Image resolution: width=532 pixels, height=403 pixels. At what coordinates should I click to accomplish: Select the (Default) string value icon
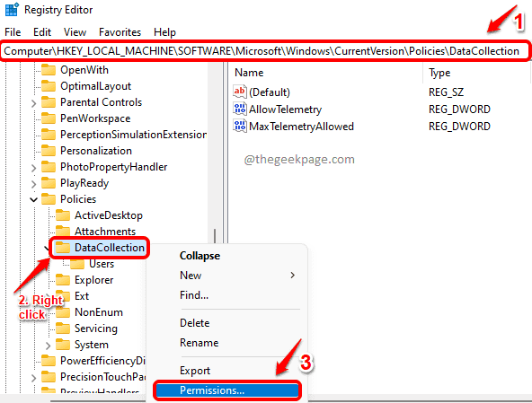pos(240,92)
